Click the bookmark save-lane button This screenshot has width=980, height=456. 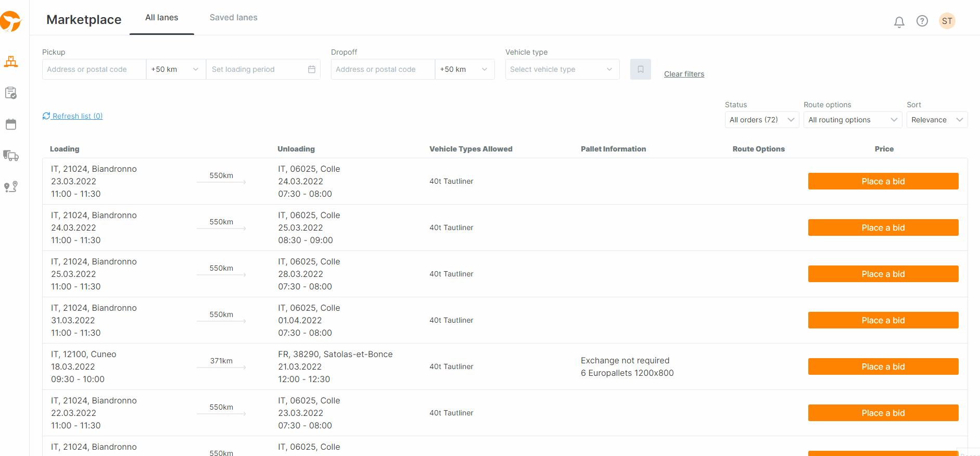[x=640, y=69]
